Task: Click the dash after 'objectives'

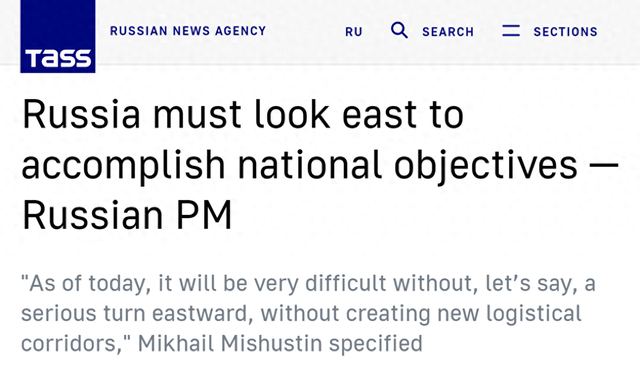Action: [604, 164]
